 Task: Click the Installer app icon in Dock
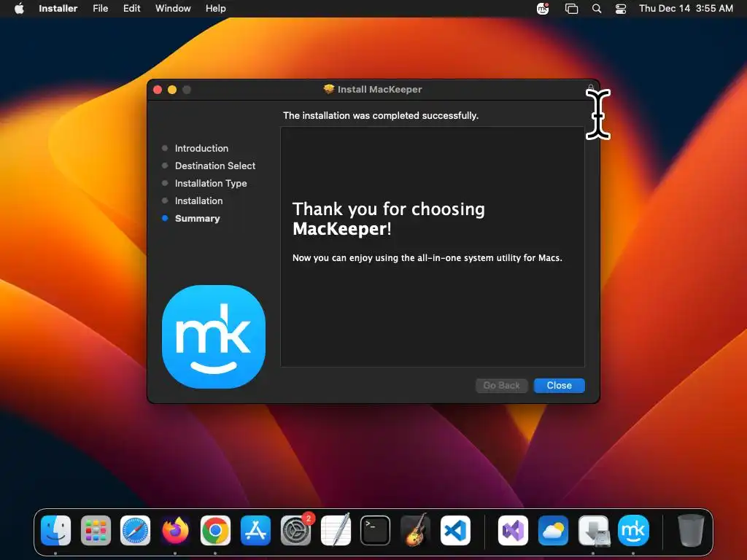pyautogui.click(x=593, y=530)
